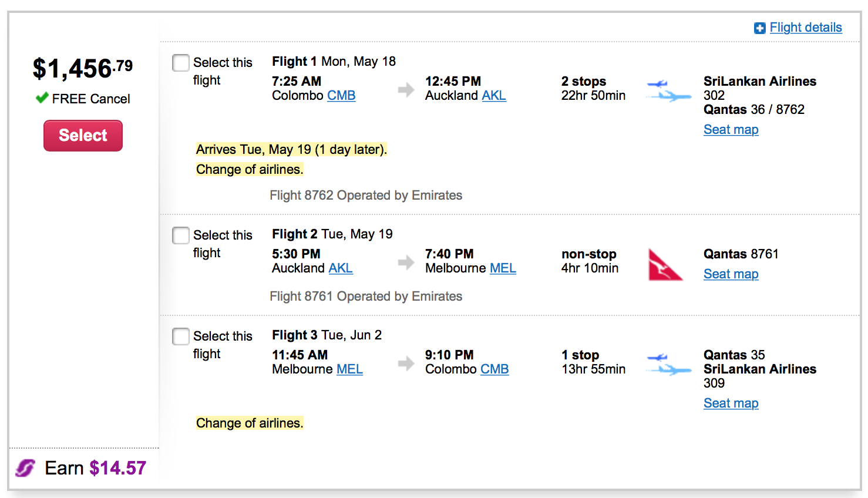Screen dimensions: 868x498
Task: Click the plus icon beside Flight details
Action: [759, 28]
